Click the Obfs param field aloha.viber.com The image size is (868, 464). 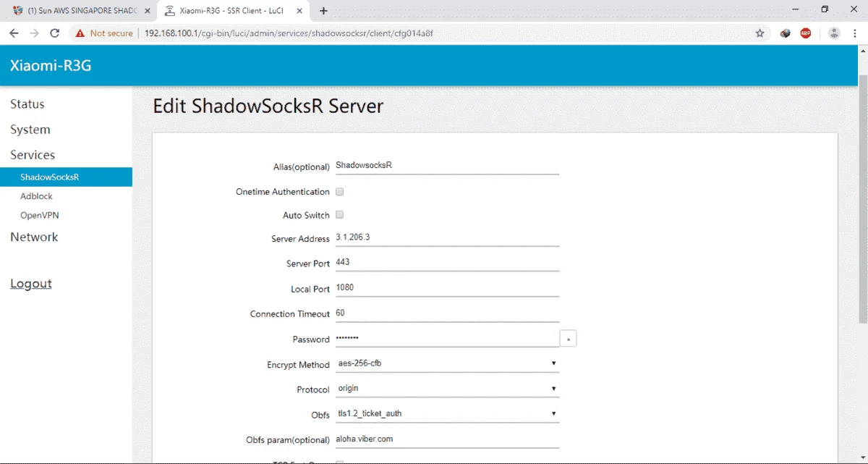(447, 439)
